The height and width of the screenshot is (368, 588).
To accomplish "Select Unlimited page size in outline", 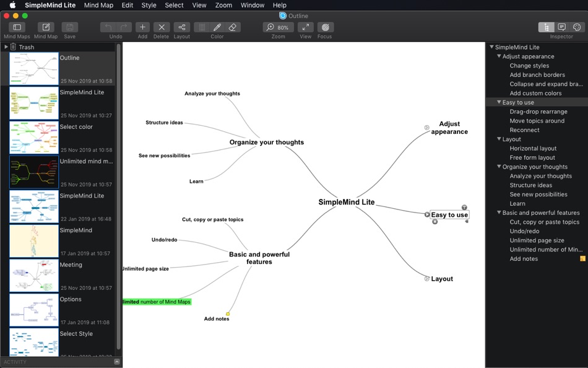I will (537, 240).
